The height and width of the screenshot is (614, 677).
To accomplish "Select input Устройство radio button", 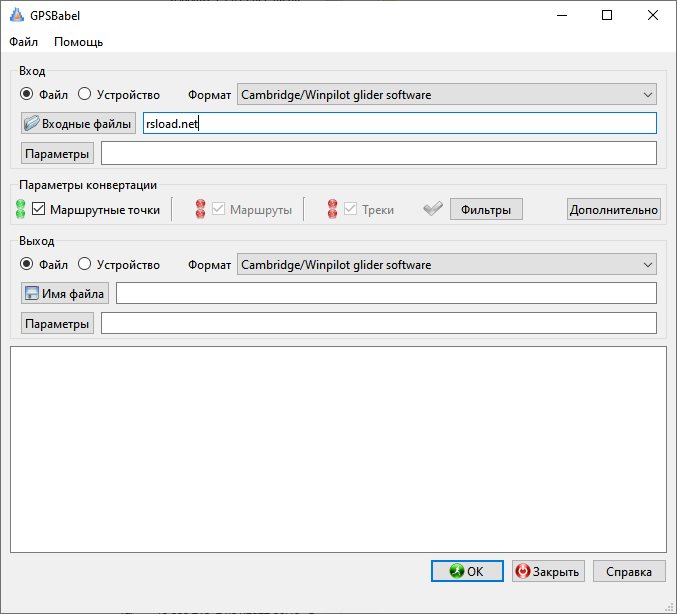I will click(x=84, y=94).
